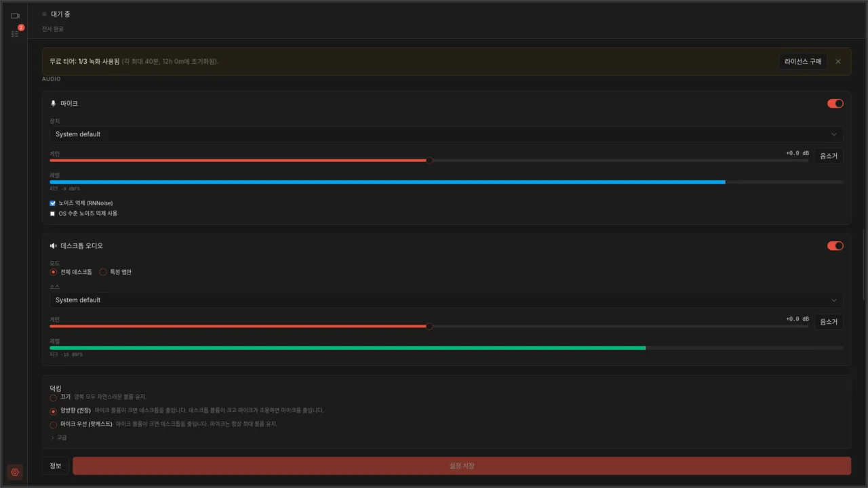The height and width of the screenshot is (488, 868).
Task: Toggle the 데스크톱 오디오 switch off
Action: click(x=835, y=246)
